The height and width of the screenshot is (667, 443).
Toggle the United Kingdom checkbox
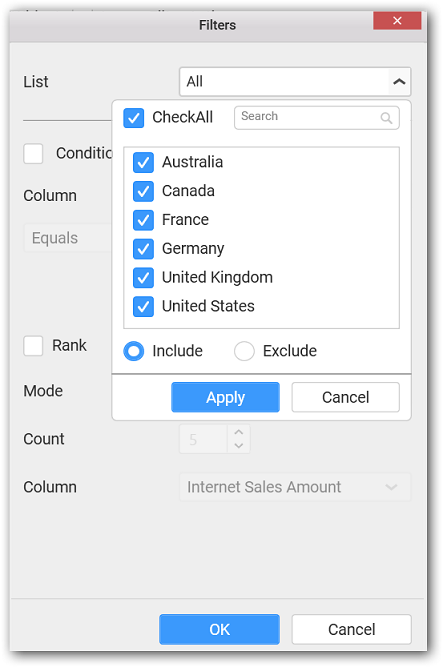pos(143,277)
